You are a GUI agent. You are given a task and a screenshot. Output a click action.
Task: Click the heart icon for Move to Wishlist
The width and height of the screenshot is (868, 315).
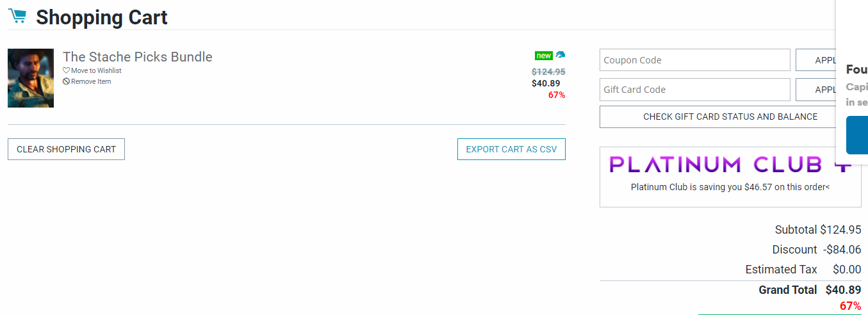point(66,71)
